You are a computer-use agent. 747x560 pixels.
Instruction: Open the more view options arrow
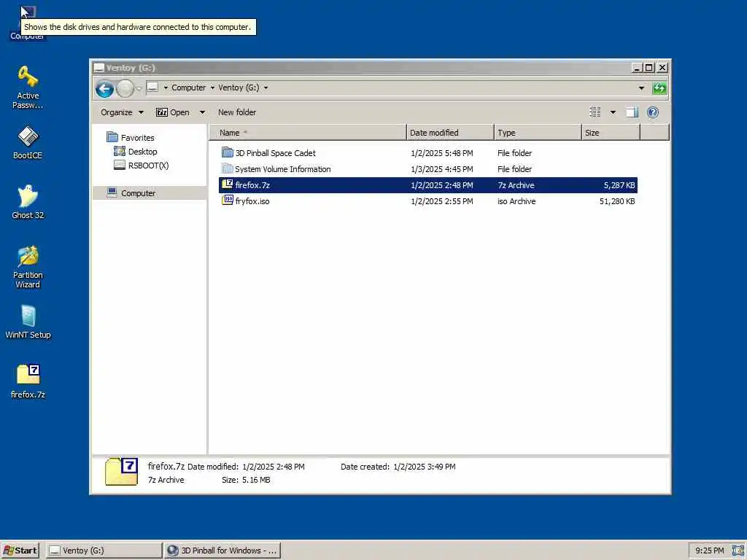pos(613,112)
